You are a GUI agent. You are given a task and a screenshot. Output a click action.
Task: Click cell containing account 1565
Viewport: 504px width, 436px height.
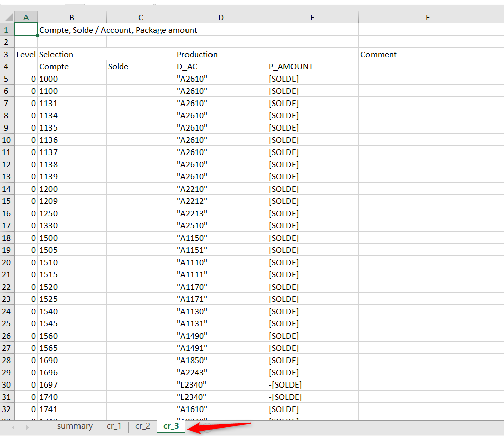(72, 348)
